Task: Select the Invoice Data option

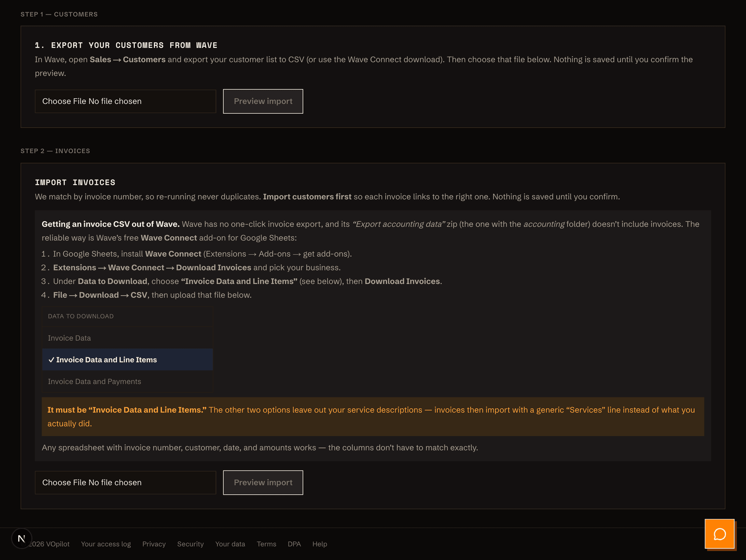Action: click(127, 338)
